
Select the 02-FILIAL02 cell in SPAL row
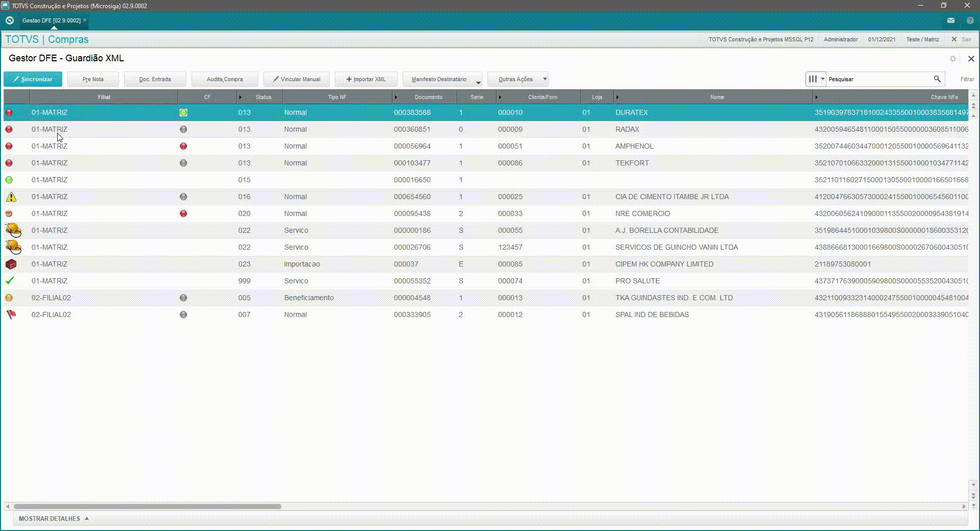click(51, 315)
